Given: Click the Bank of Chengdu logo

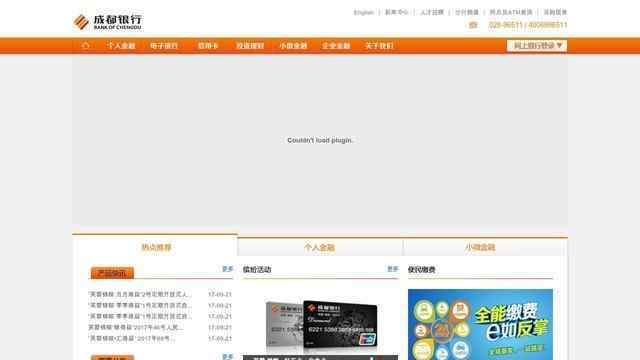Looking at the screenshot, I should coord(108,22).
